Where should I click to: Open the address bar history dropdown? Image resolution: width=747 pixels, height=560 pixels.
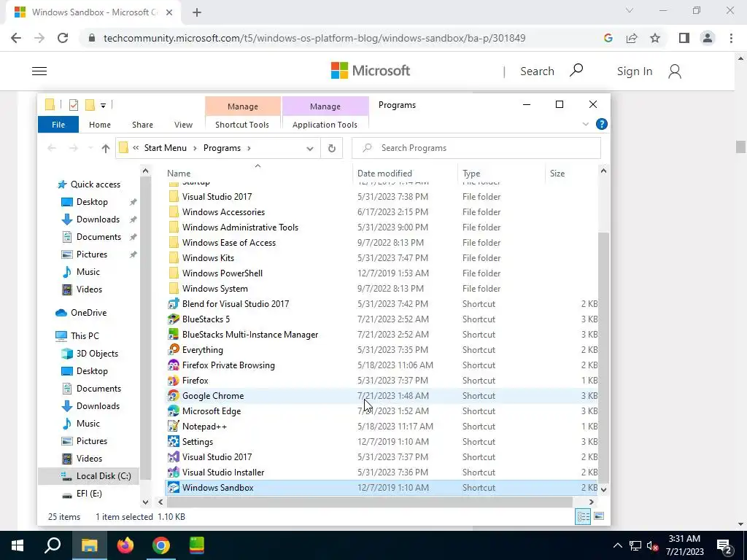(x=309, y=148)
